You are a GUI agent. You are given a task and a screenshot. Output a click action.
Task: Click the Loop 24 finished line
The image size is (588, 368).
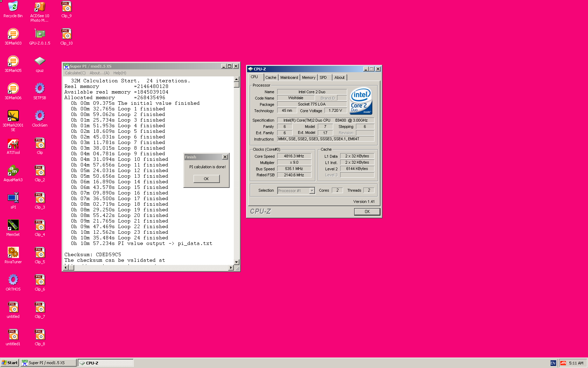pyautogui.click(x=120, y=238)
